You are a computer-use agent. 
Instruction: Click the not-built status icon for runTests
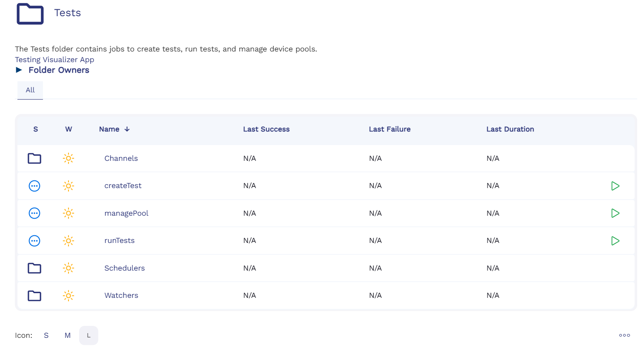34,241
